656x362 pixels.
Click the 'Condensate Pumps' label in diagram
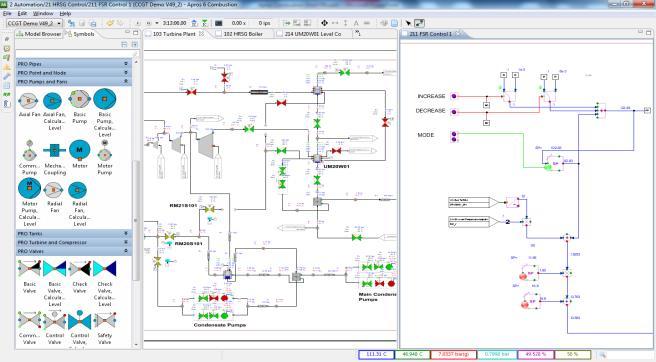(x=220, y=325)
